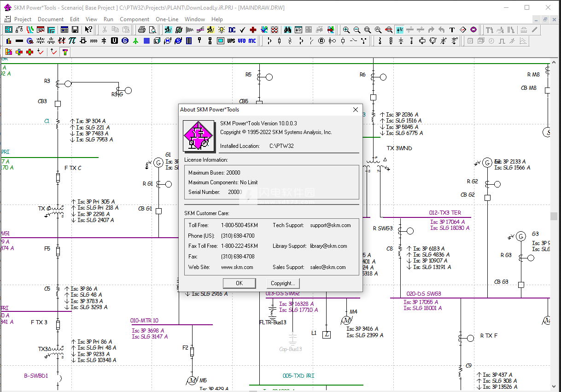Click the one-line view window icon
This screenshot has height=392, width=561.
[19, 29]
